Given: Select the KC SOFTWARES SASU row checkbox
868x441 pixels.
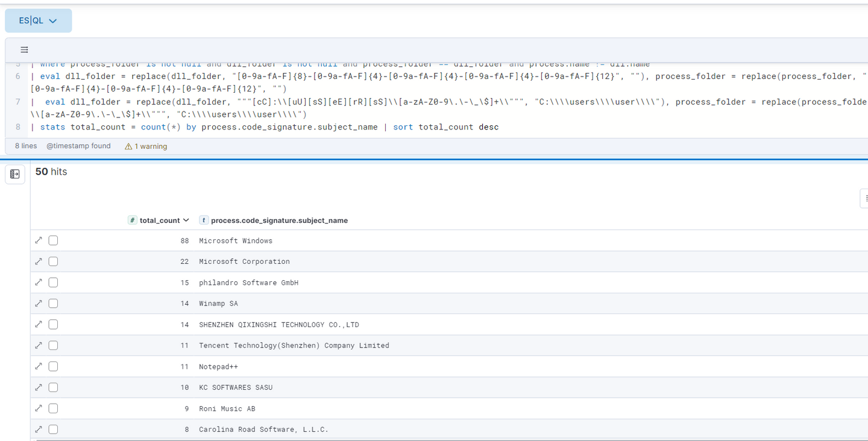Looking at the screenshot, I should click(x=53, y=387).
